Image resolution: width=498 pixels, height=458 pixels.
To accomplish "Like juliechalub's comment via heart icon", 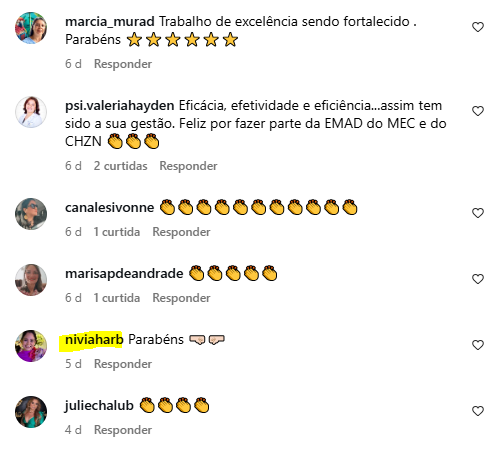I will 478,411.
